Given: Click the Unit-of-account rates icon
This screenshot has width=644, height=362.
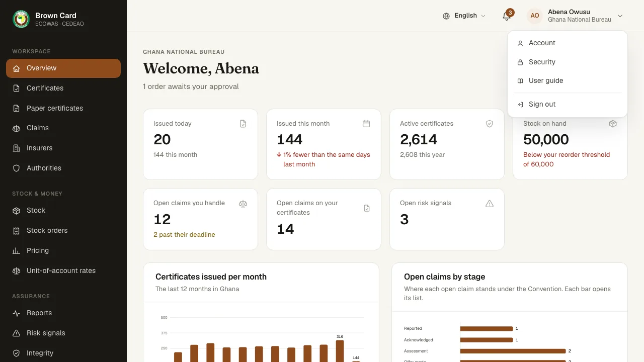Looking at the screenshot, I should (x=17, y=271).
